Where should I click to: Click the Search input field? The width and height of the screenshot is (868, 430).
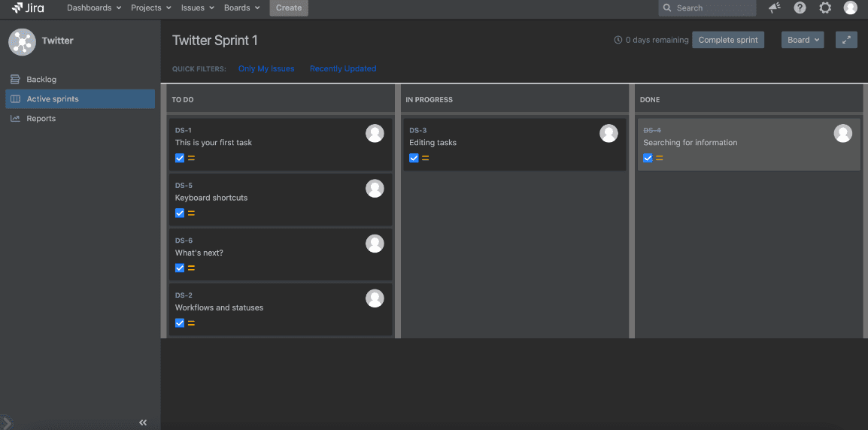click(711, 8)
